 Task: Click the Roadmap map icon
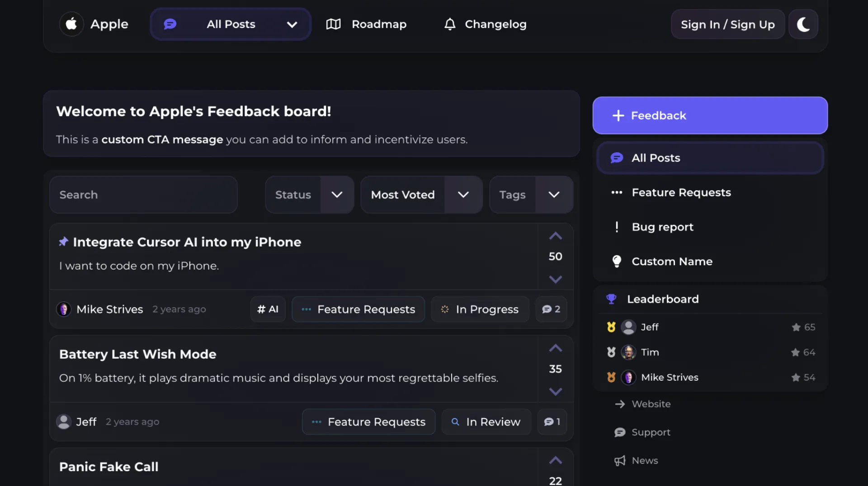pyautogui.click(x=334, y=24)
